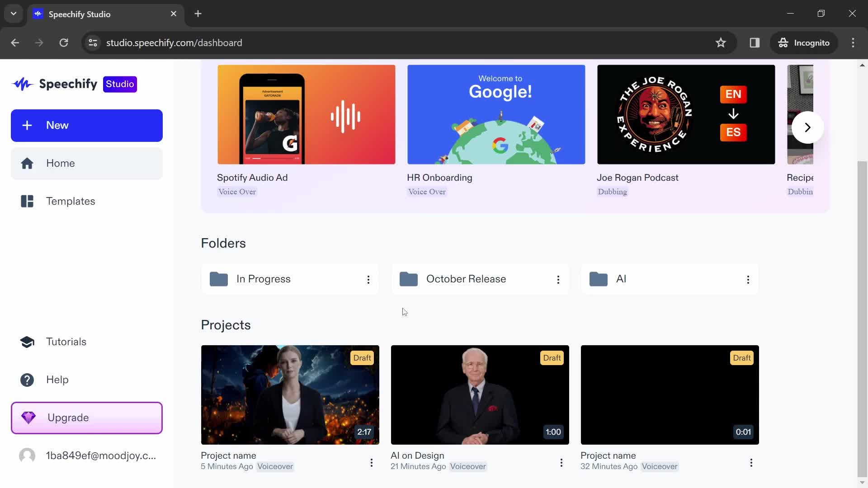The height and width of the screenshot is (488, 868).
Task: Click the Speechify waveform logo icon
Action: click(23, 84)
